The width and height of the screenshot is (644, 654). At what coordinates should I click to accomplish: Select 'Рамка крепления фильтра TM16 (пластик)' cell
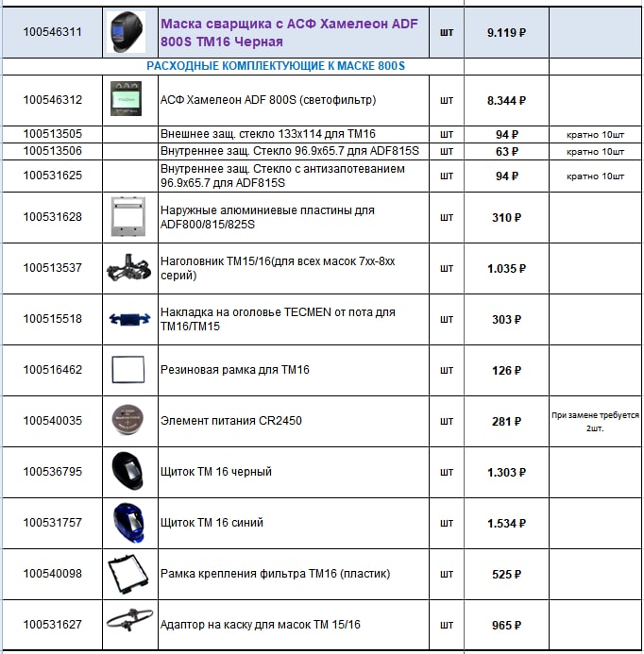(x=294, y=574)
